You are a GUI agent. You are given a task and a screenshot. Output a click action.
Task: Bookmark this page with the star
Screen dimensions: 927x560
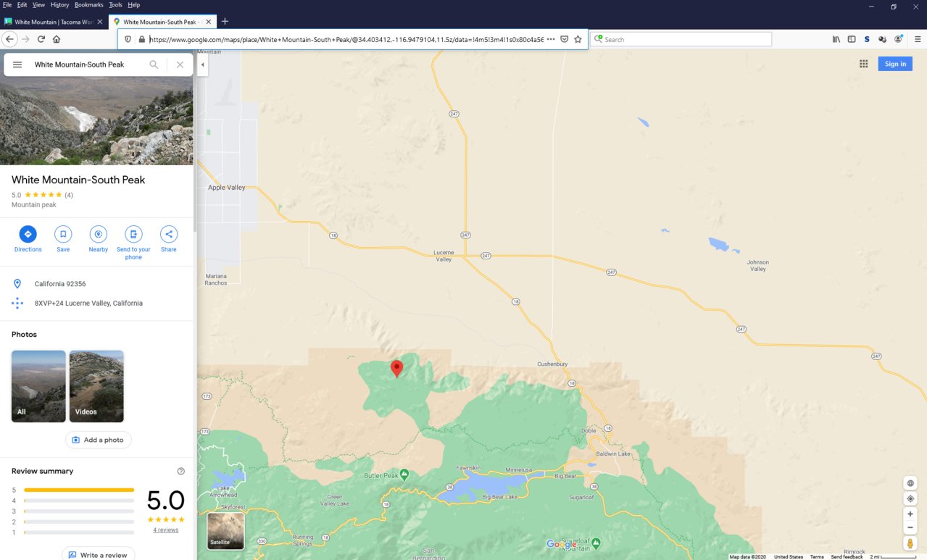[578, 39]
